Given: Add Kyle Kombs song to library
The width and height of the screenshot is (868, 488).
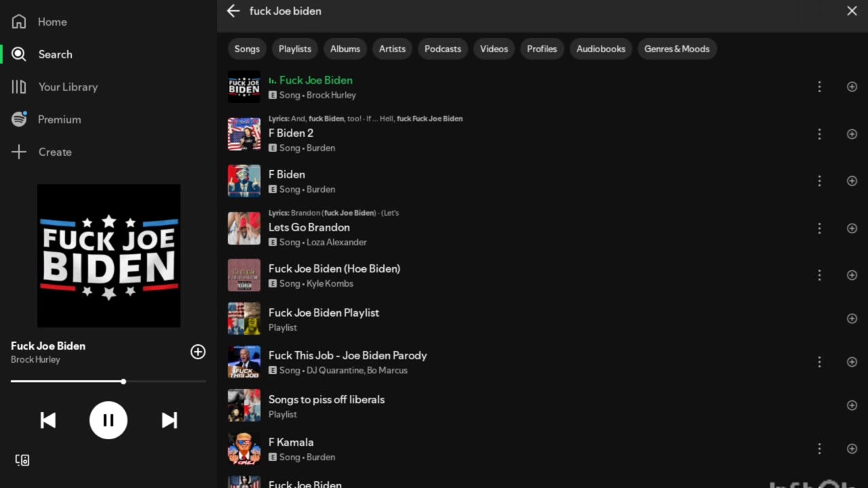Looking at the screenshot, I should point(852,275).
